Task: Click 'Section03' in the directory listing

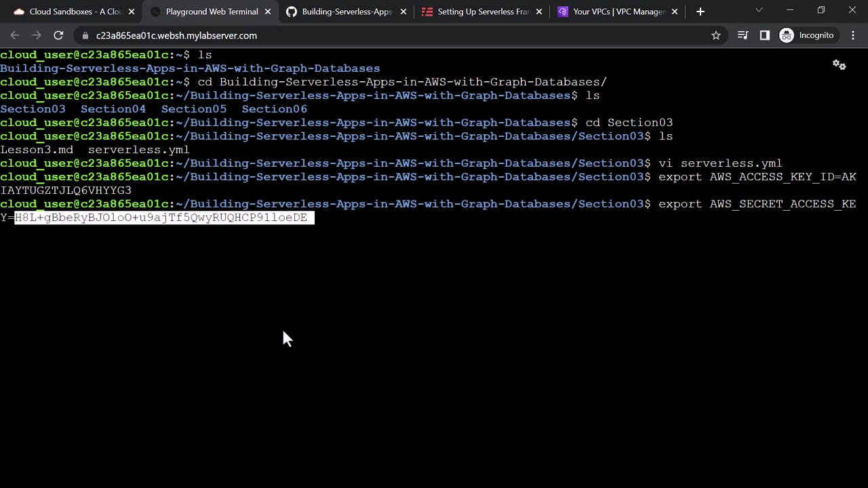Action: [x=33, y=109]
